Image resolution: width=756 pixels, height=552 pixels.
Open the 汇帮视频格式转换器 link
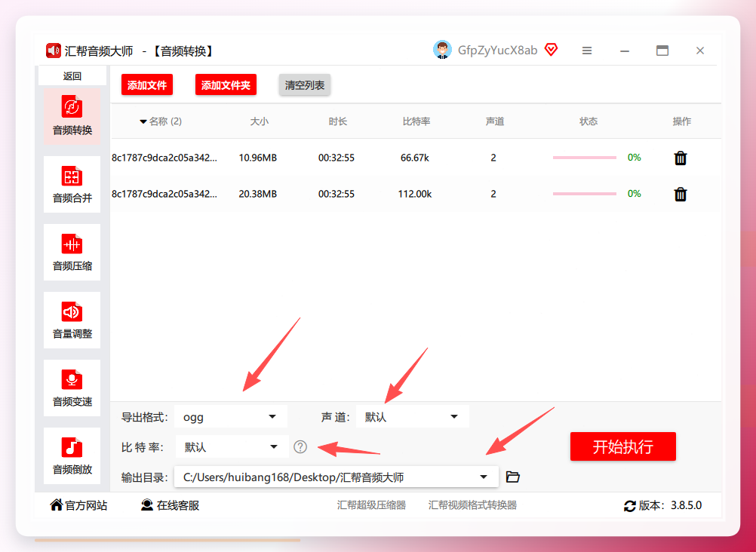pos(472,504)
